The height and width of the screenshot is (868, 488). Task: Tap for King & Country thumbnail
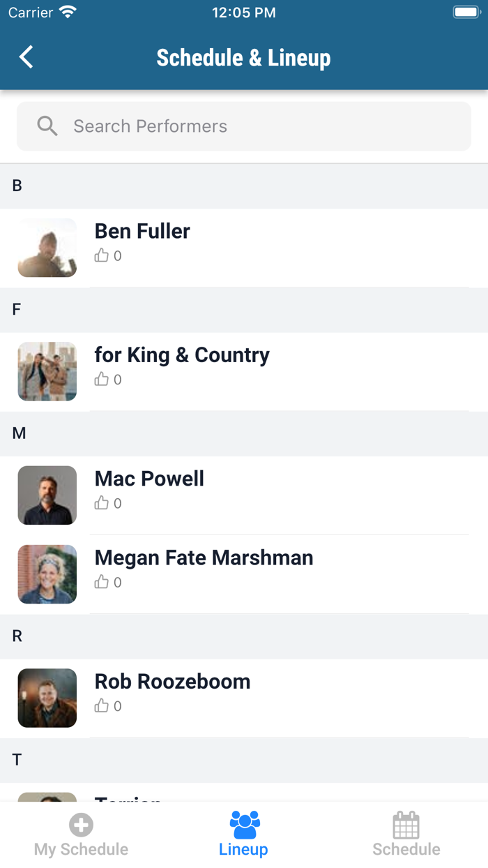click(47, 371)
